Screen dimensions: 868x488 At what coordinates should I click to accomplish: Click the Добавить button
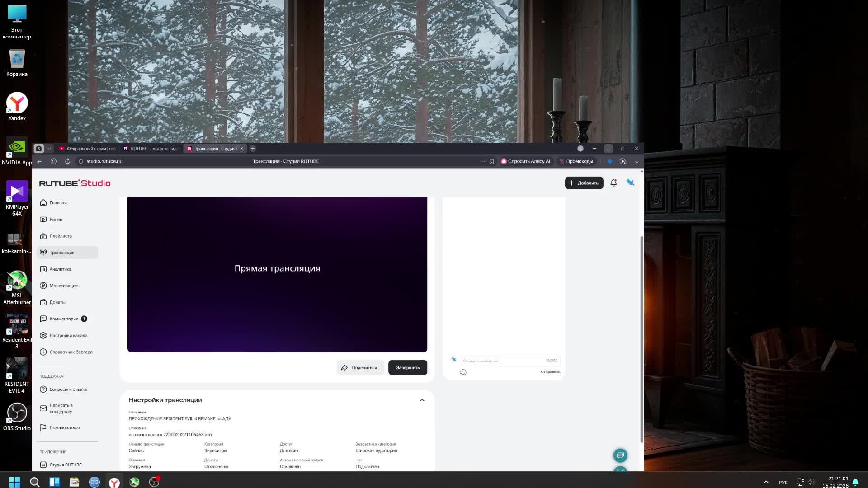coord(584,183)
